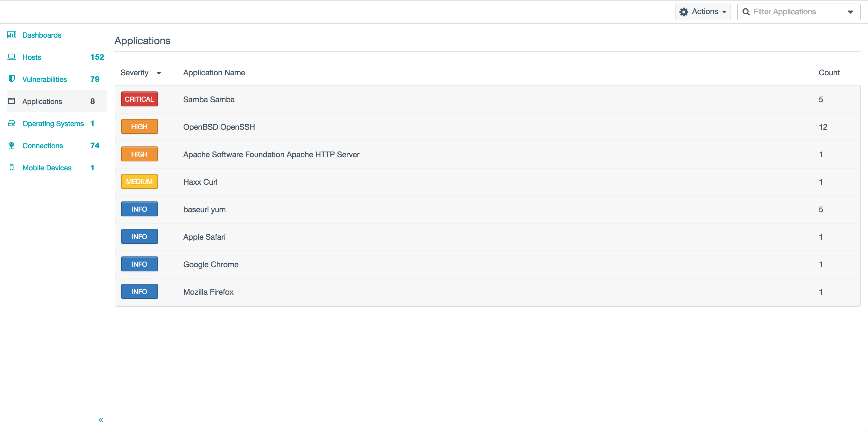
Task: Open the Connections section
Action: point(42,146)
